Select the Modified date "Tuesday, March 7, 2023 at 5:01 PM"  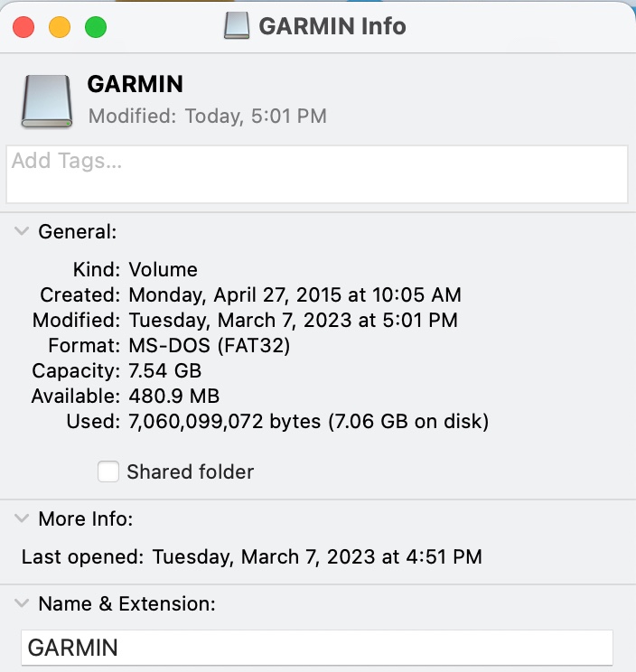tap(294, 320)
